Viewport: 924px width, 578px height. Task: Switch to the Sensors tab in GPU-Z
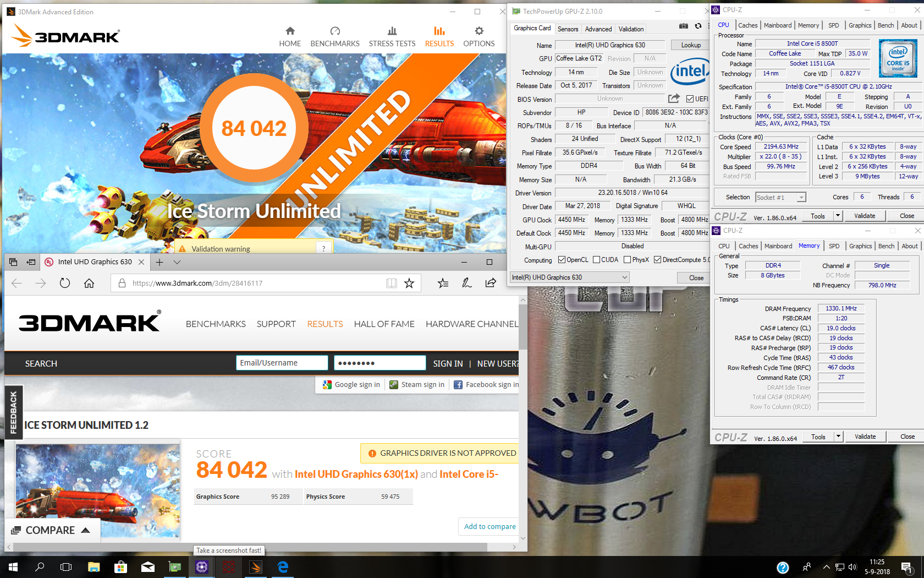[568, 29]
